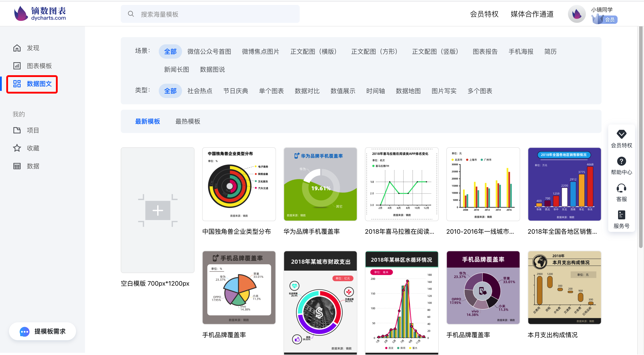
Task: Click the chat bubble icon in 提模板需求
Action: click(x=25, y=332)
